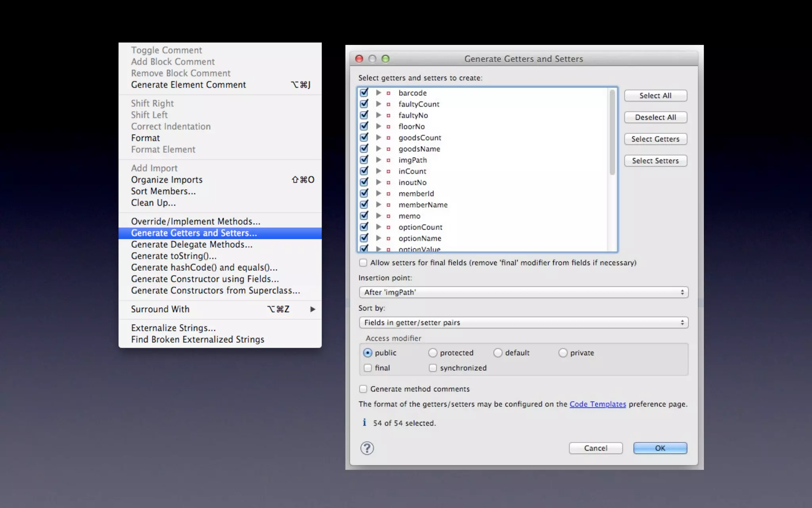Image resolution: width=812 pixels, height=508 pixels.
Task: Choose Generate toString() from the menu
Action: click(x=174, y=256)
